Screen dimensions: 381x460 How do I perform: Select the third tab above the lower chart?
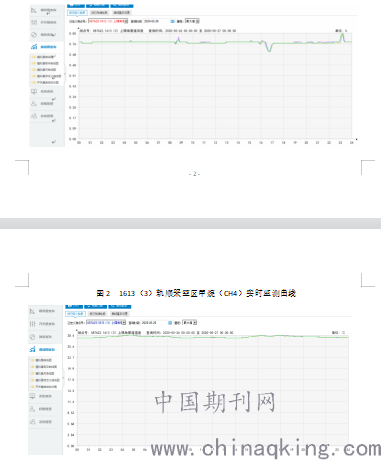[119, 314]
